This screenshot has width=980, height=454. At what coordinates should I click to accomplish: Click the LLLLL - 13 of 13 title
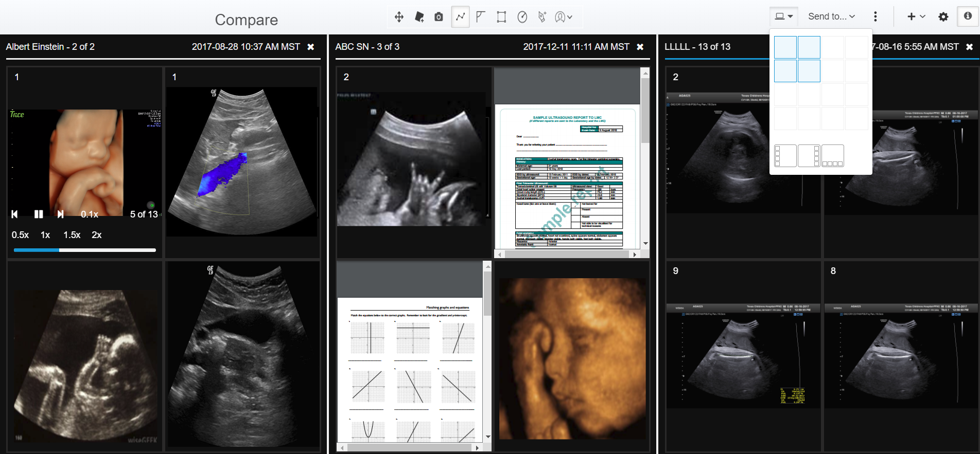tap(697, 47)
